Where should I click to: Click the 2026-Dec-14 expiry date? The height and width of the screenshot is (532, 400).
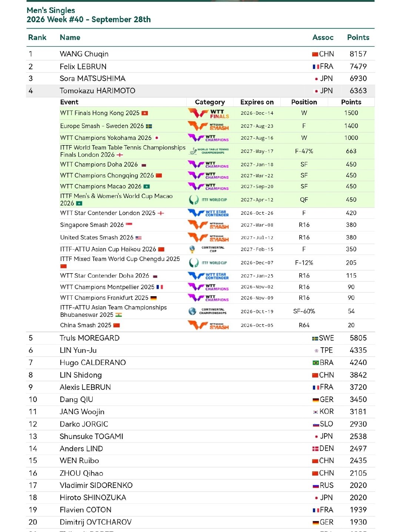pyautogui.click(x=257, y=113)
